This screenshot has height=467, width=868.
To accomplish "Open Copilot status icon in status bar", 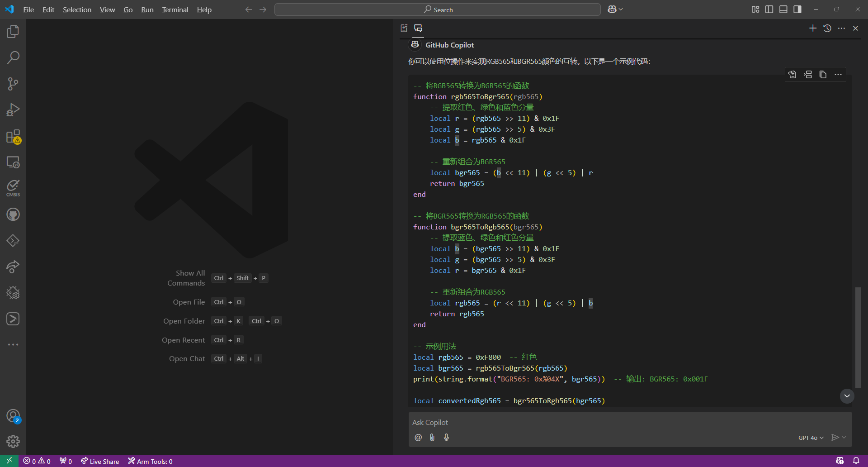I will (x=840, y=461).
